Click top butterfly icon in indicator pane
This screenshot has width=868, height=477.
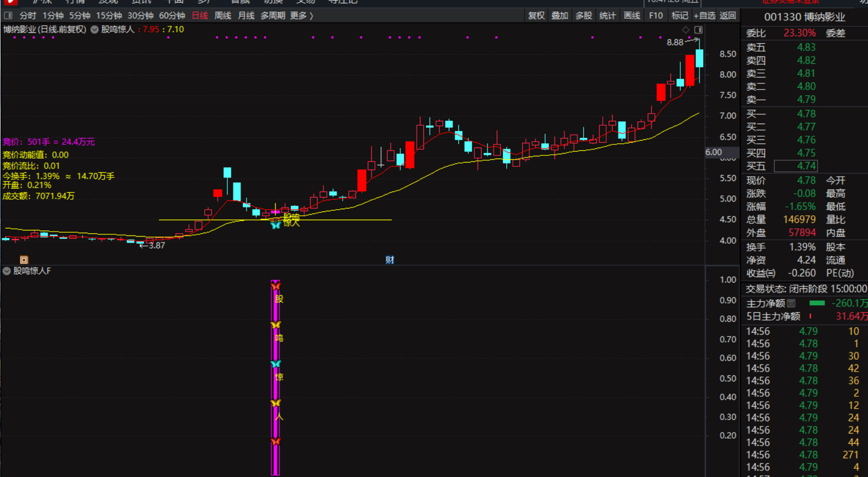point(276,286)
